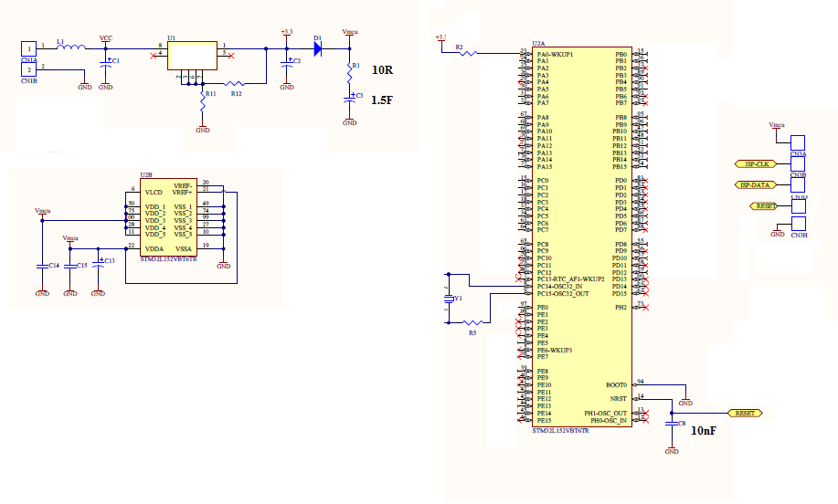Select the U2A microcontroller body
838x504 pixels.
point(582,236)
